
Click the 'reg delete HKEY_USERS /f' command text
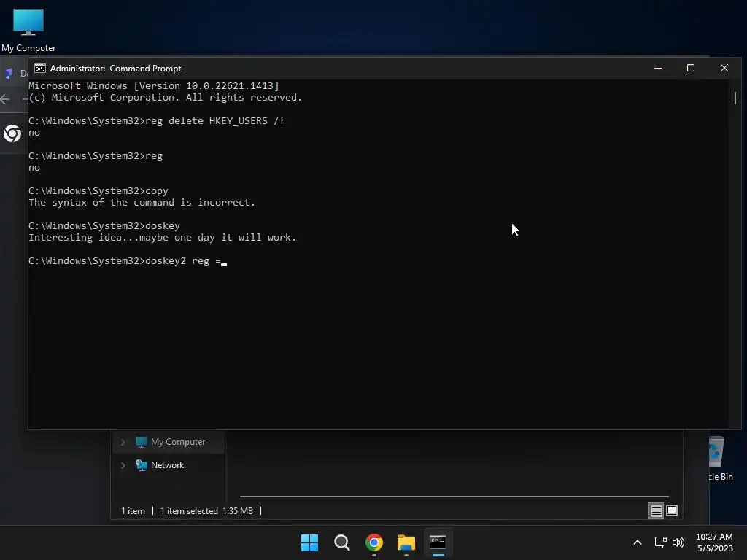coord(215,121)
